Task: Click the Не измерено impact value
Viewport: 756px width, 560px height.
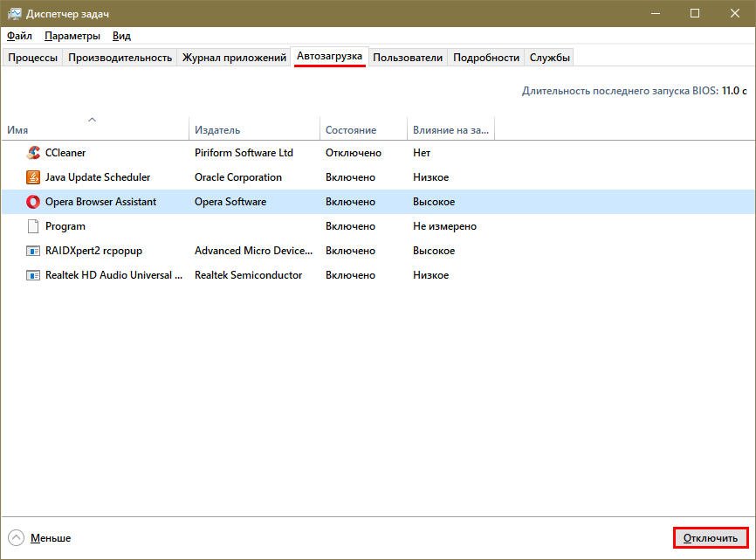Action: (x=444, y=226)
